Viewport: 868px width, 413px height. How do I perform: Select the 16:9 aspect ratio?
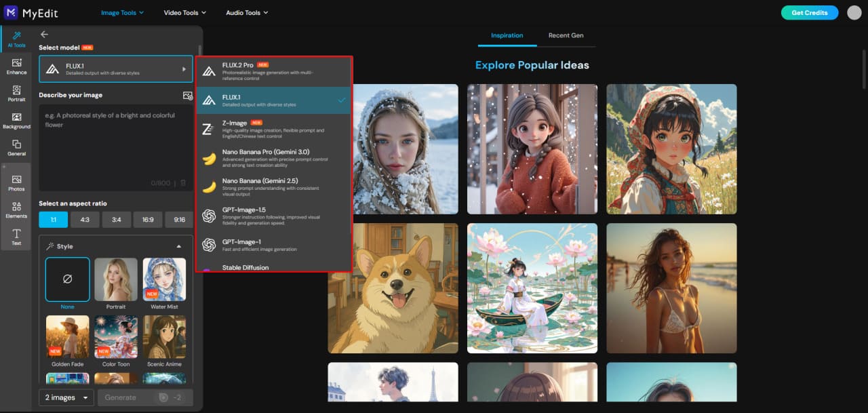[x=148, y=220]
